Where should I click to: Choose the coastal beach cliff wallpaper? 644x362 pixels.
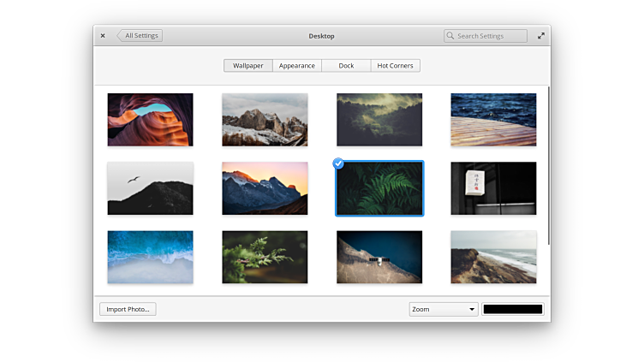click(493, 257)
